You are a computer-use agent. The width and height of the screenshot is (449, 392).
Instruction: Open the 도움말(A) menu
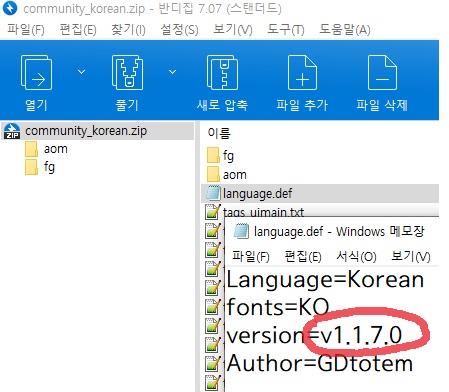point(345,30)
